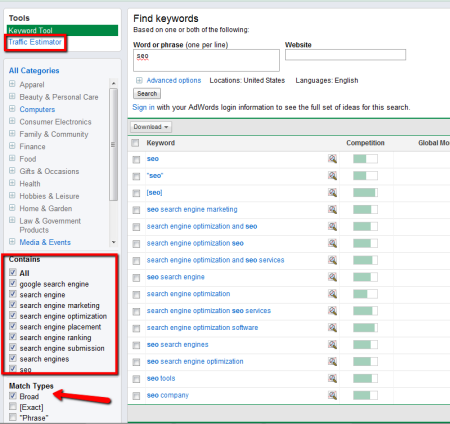Click magnifier icon for seo company row
The image size is (450, 424).
coord(332,395)
